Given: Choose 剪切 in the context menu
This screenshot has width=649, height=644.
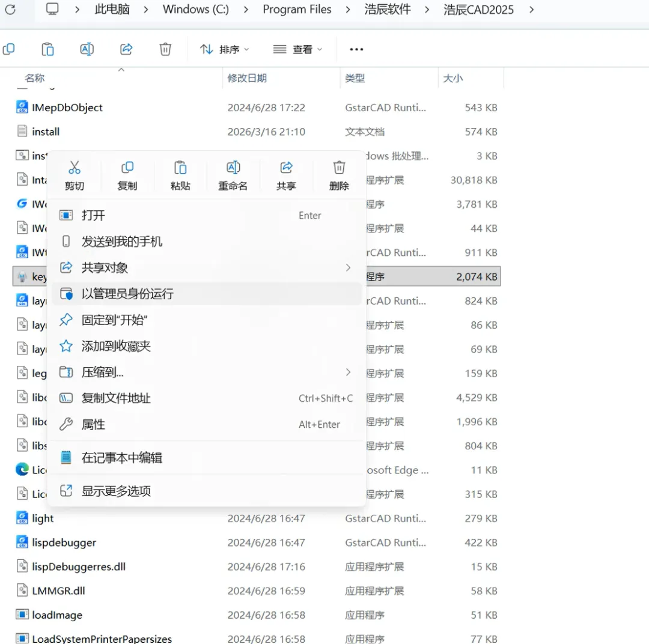Looking at the screenshot, I should [75, 175].
